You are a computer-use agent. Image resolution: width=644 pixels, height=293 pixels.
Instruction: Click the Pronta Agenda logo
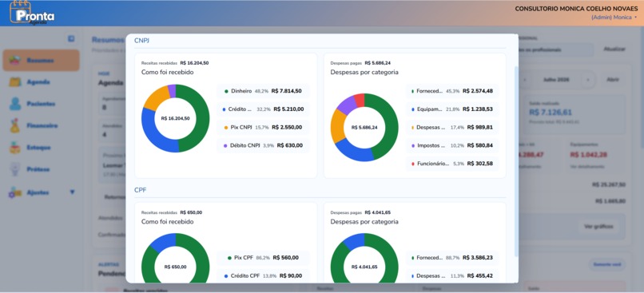tap(31, 13)
